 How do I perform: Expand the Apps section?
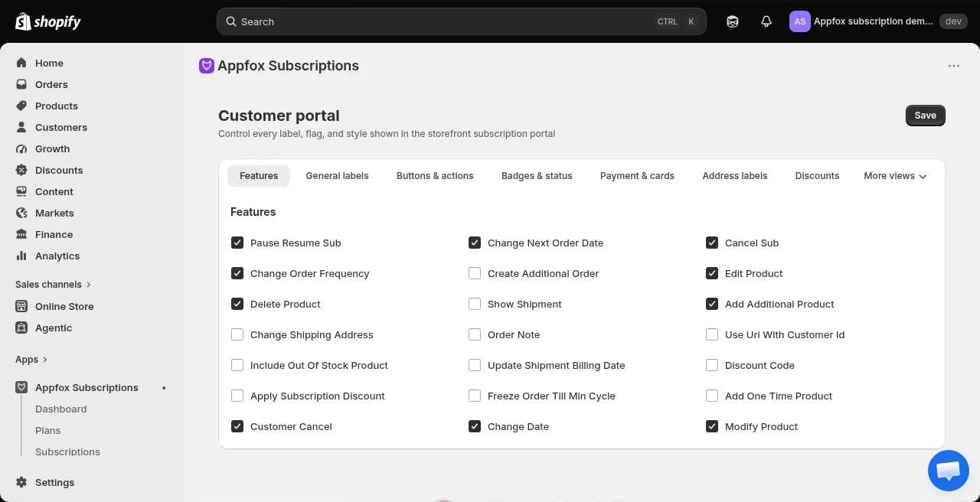[x=31, y=359]
